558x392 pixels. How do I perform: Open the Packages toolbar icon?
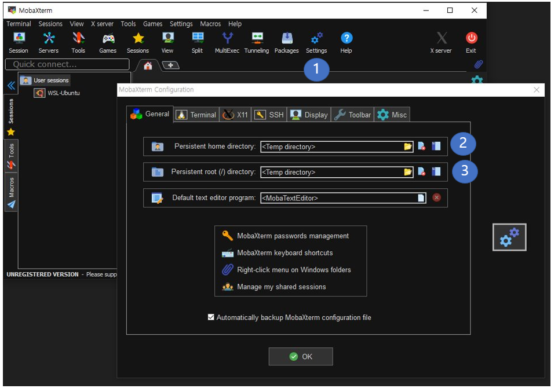click(286, 43)
